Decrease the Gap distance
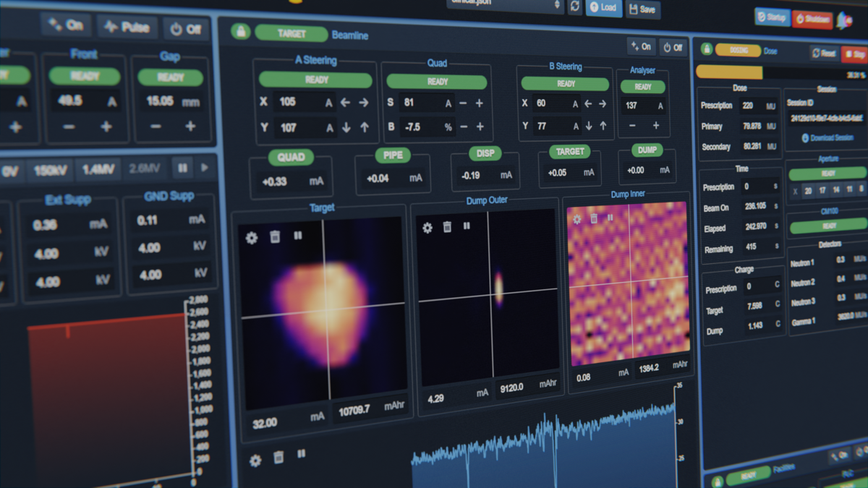 click(x=156, y=126)
